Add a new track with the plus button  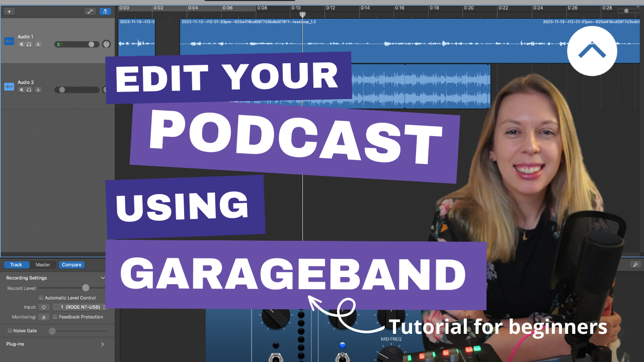coord(9,11)
